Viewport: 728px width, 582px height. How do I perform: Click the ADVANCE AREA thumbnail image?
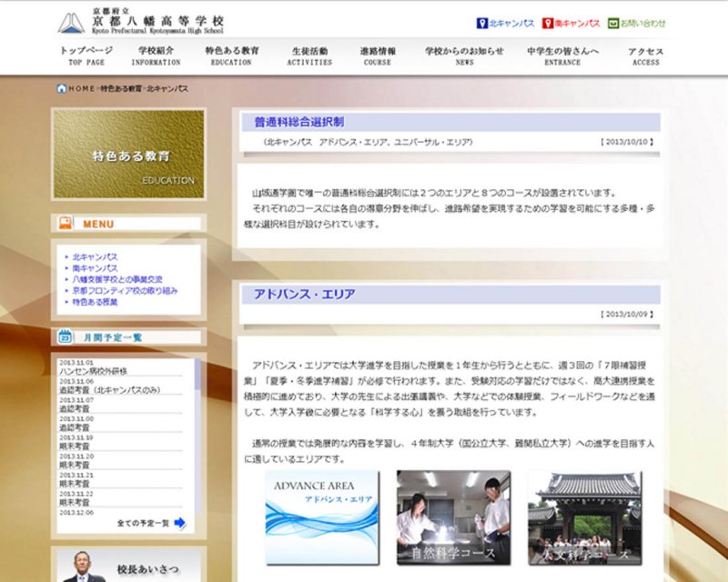coord(322,517)
